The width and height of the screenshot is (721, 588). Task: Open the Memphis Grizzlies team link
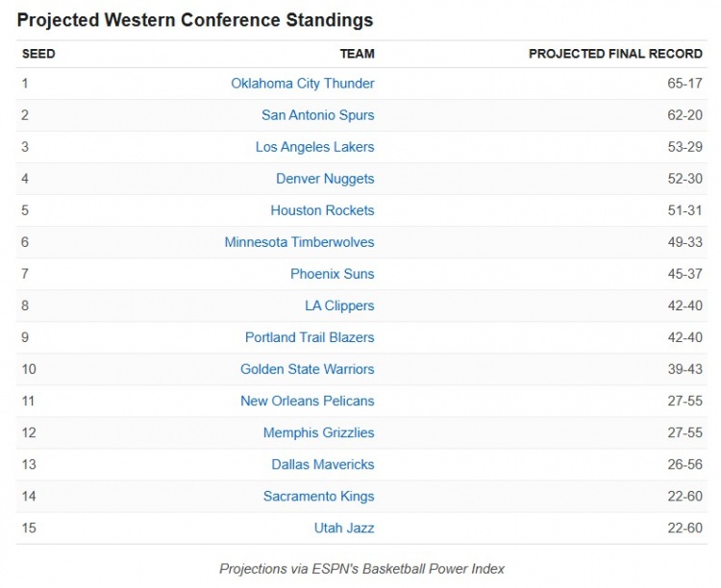click(319, 432)
